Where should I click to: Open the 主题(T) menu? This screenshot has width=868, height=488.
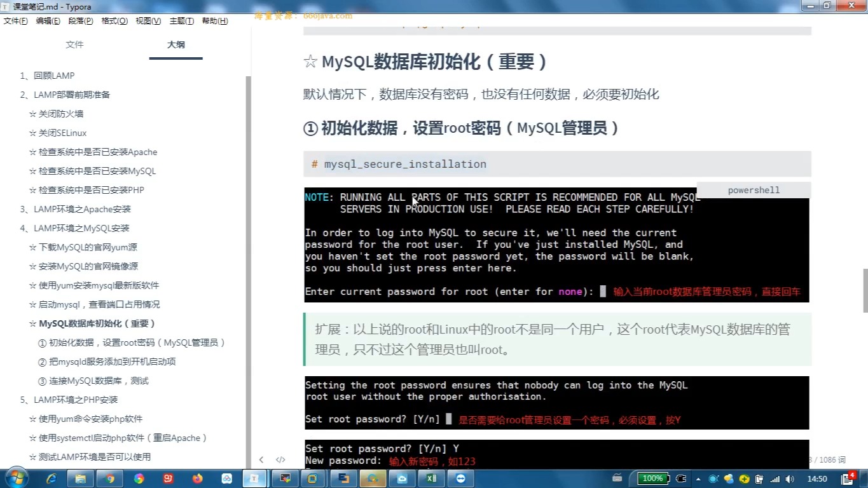coord(181,21)
